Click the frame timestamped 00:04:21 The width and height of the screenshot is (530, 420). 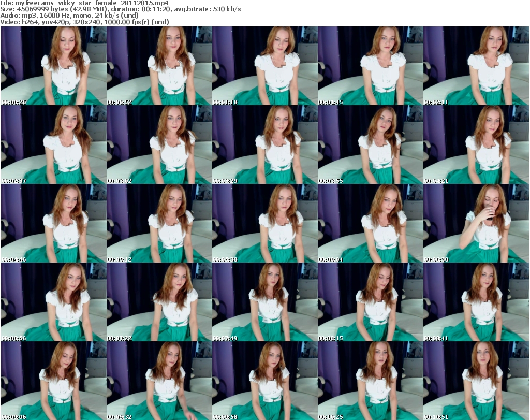(x=476, y=144)
